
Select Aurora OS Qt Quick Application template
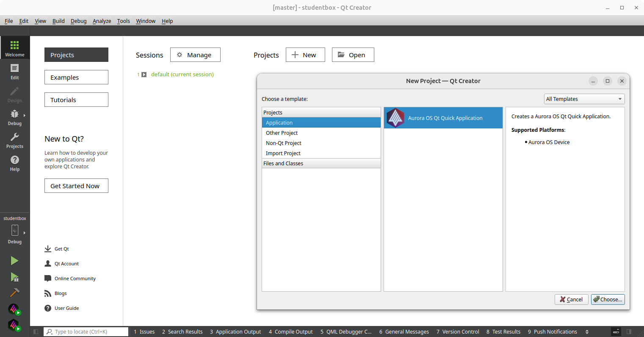(443, 118)
